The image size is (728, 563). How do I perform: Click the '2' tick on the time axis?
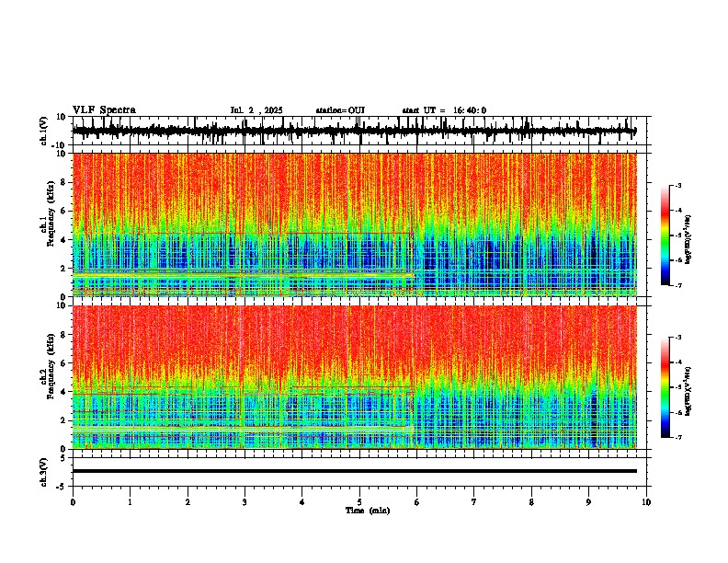click(188, 502)
